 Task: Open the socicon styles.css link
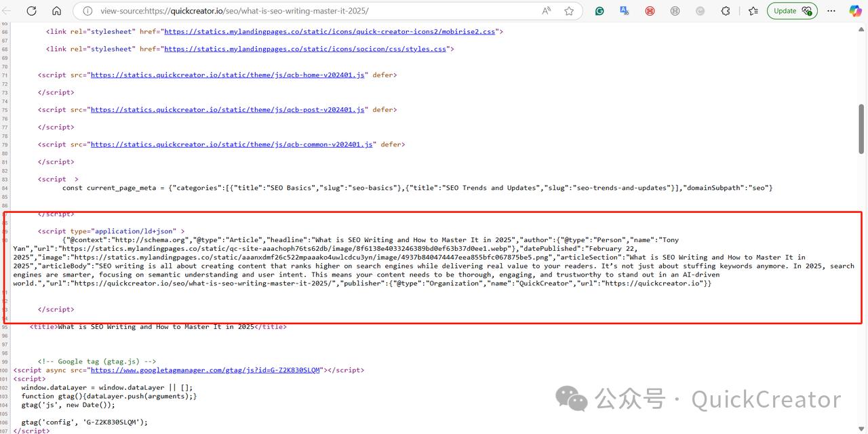305,49
